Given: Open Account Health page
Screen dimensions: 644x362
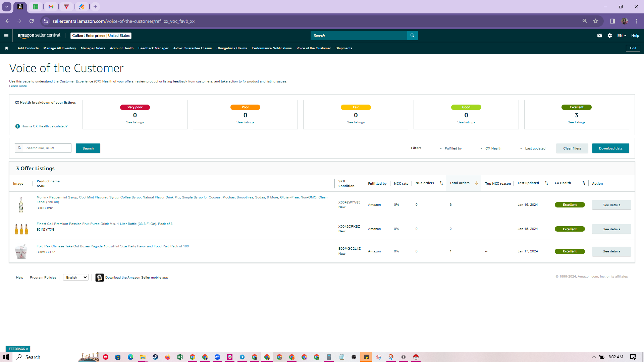Looking at the screenshot, I should click(122, 48).
